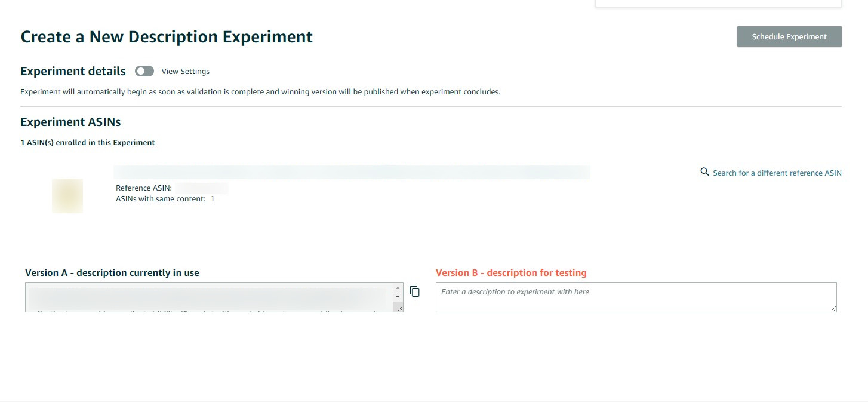868x402 pixels.
Task: Toggle the View Settings switch
Action: (144, 71)
